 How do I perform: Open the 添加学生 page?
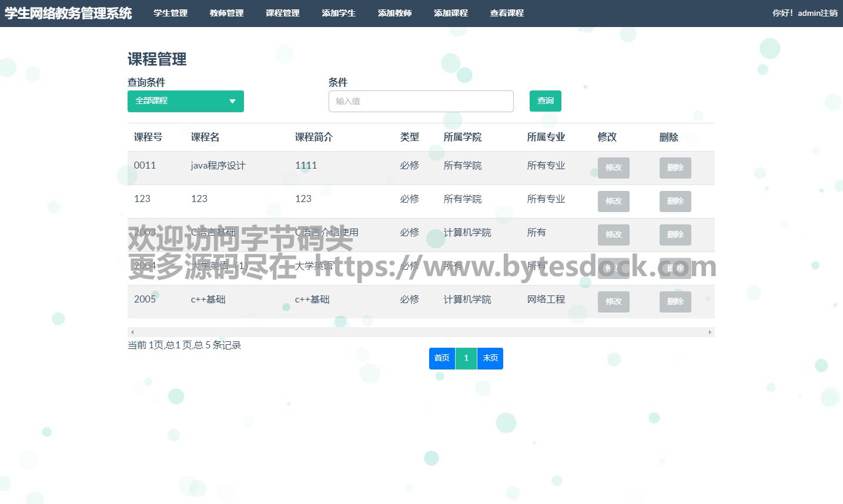339,13
